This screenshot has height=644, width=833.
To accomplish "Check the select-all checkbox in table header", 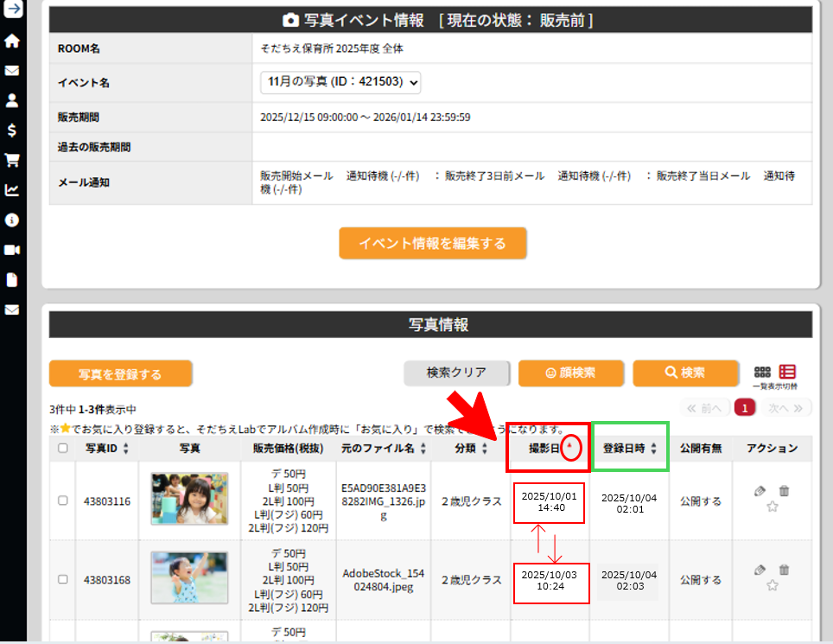I will point(62,449).
